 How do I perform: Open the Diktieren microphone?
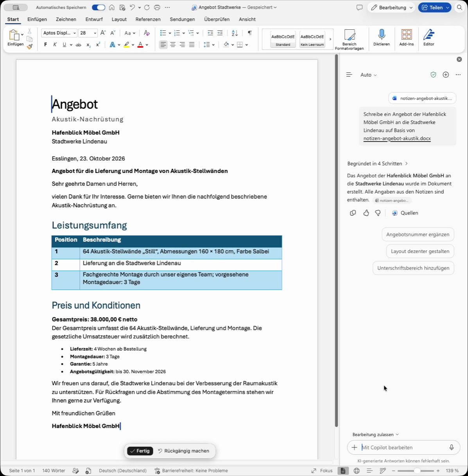[x=382, y=38]
